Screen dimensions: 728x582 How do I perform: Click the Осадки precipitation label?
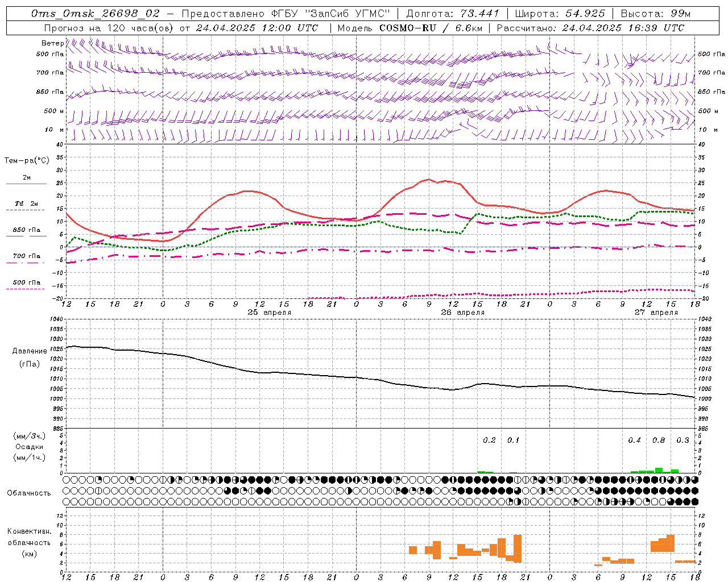click(x=29, y=447)
